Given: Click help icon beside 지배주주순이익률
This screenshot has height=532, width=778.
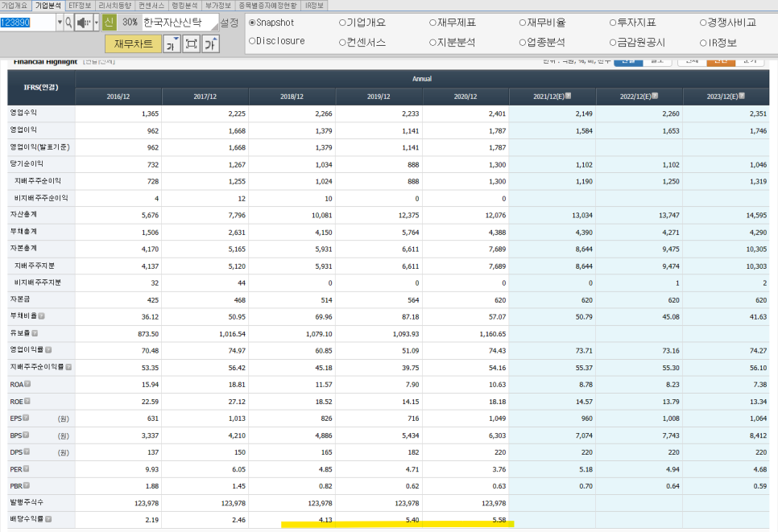Looking at the screenshot, I should (68, 367).
